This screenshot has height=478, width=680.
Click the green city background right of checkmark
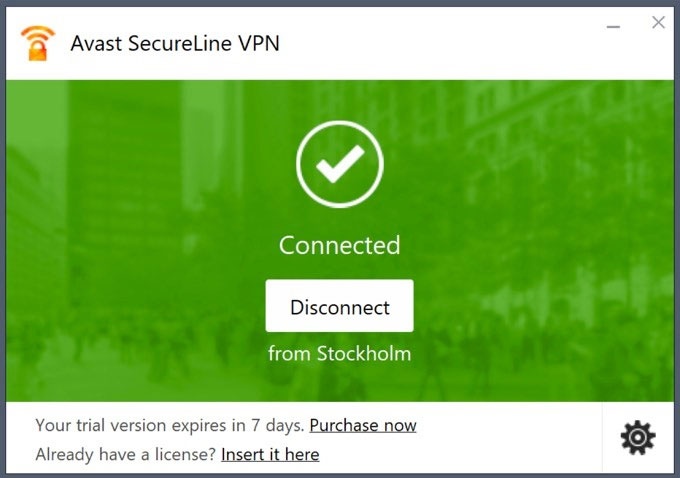click(530, 200)
